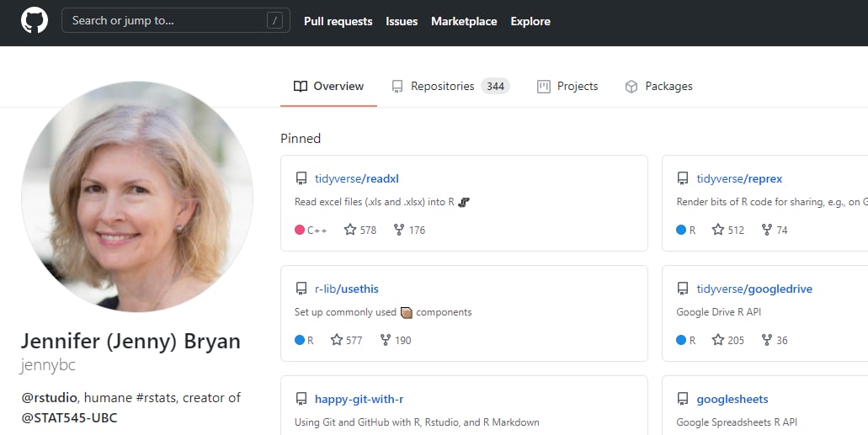868x435 pixels.
Task: Click the Packages cube icon
Action: 631,87
